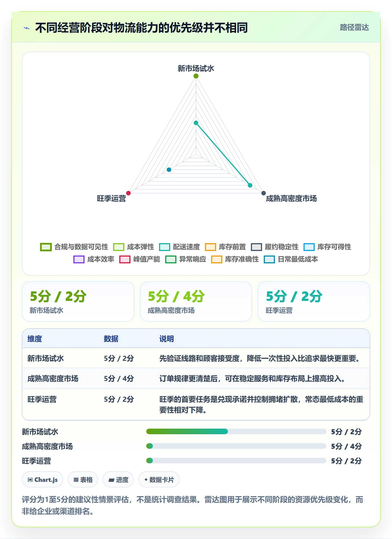Viewport: 392px width, 539px height.
Task: Click the 维度 column header
Action: (35, 339)
